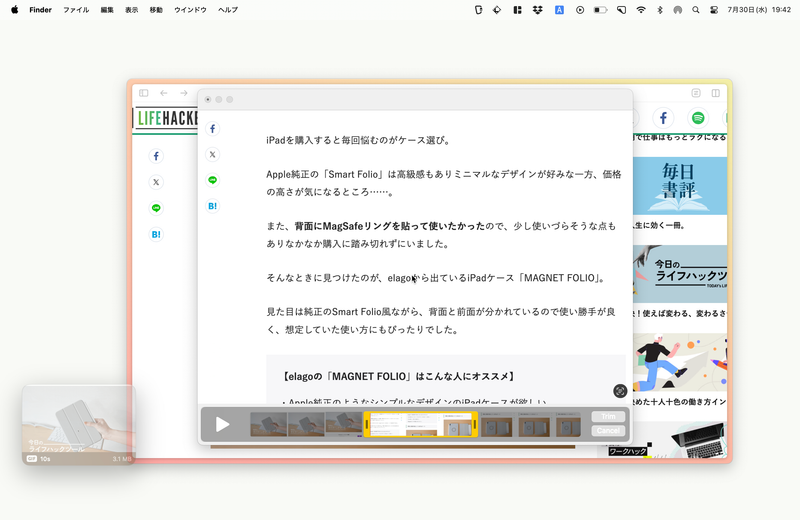The image size is (800, 520).
Task: Share article via Facebook icon in front window
Action: (212, 129)
